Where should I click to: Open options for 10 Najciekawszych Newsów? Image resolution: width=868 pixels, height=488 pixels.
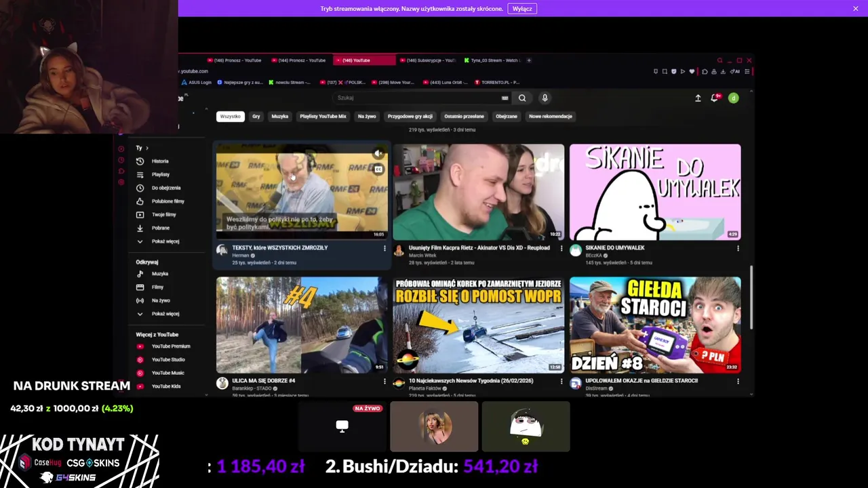(x=561, y=382)
